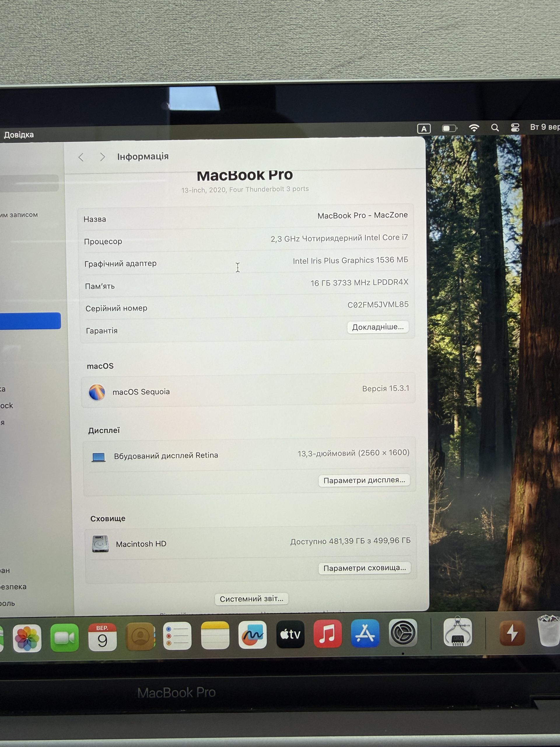560x747 pixels.
Task: Open the App Store in the Dock
Action: 365,633
